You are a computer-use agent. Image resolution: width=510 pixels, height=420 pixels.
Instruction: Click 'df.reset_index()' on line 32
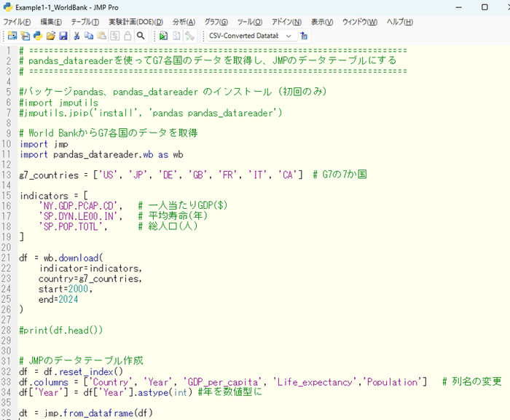84,371
